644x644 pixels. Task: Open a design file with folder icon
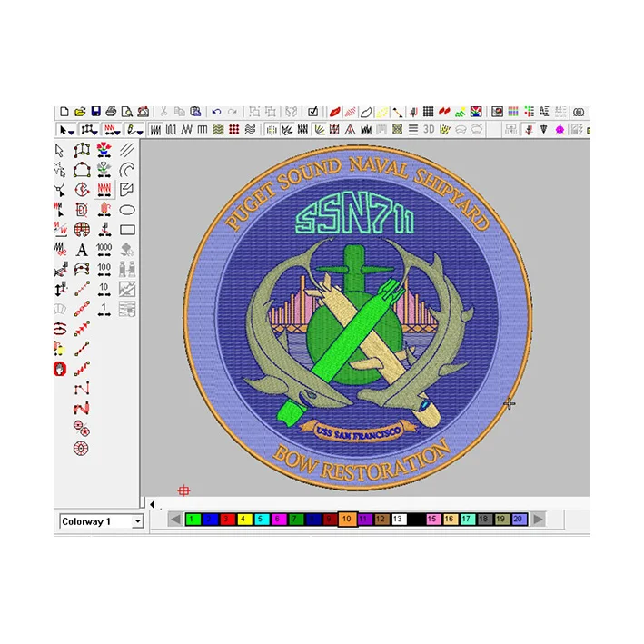(x=80, y=112)
